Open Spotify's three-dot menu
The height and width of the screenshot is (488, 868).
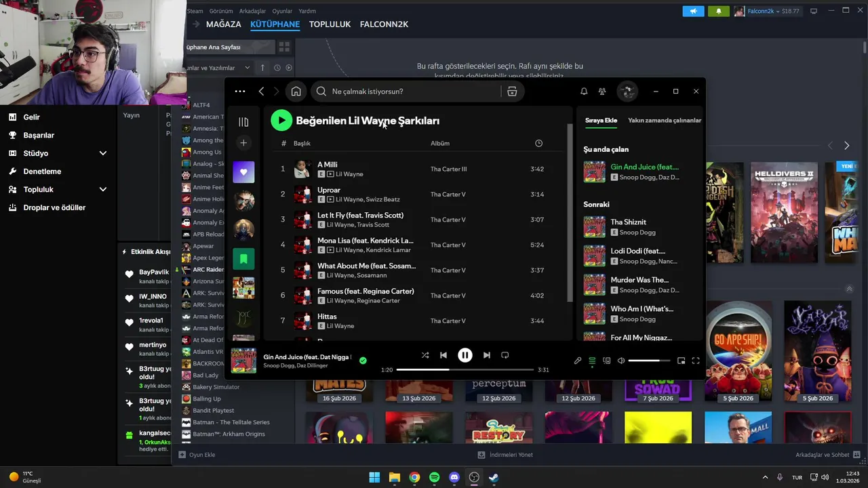tap(240, 91)
